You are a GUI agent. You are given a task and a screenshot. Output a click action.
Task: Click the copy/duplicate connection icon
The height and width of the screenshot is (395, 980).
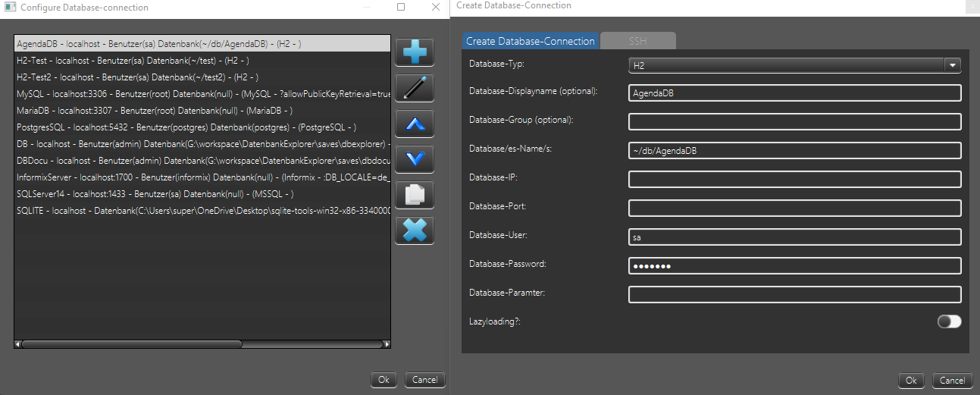pos(415,195)
